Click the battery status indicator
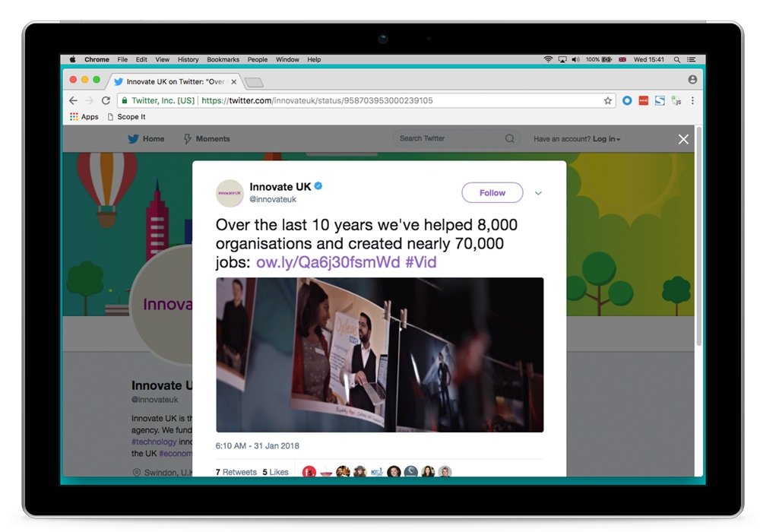 (599, 59)
